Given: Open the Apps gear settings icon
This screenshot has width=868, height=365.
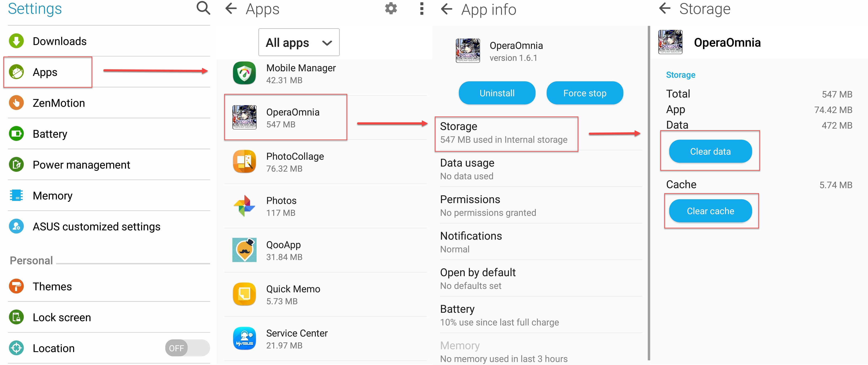Looking at the screenshot, I should [x=391, y=8].
